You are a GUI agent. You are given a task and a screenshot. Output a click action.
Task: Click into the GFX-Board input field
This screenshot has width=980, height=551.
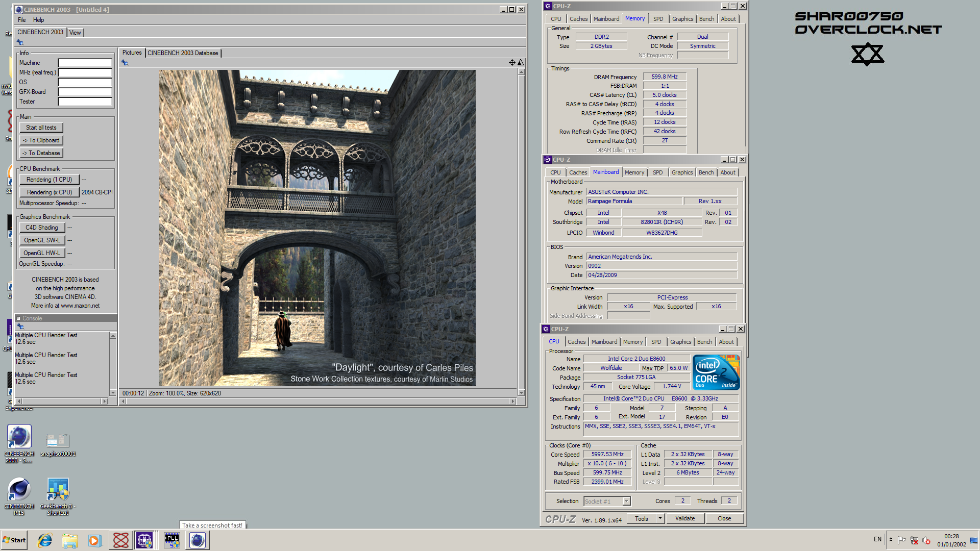[x=85, y=92]
